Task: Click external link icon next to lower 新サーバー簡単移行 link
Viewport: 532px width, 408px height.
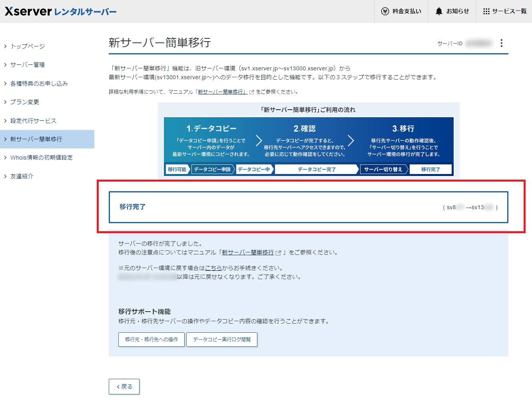Action: (279, 253)
